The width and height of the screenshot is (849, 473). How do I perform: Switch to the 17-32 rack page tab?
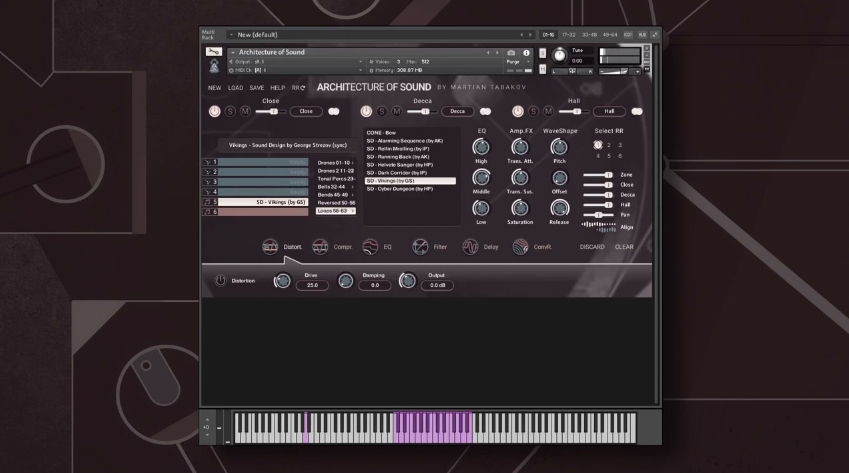tap(569, 35)
